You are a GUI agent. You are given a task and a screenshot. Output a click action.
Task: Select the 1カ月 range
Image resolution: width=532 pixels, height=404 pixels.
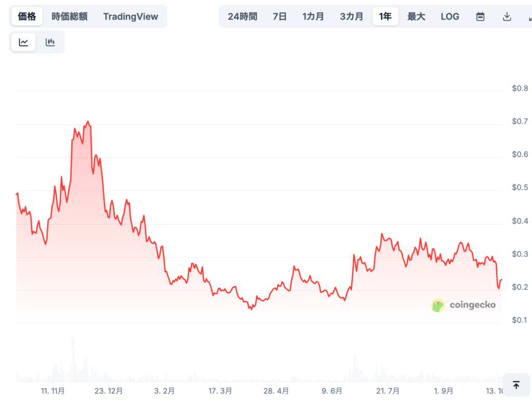tap(313, 17)
